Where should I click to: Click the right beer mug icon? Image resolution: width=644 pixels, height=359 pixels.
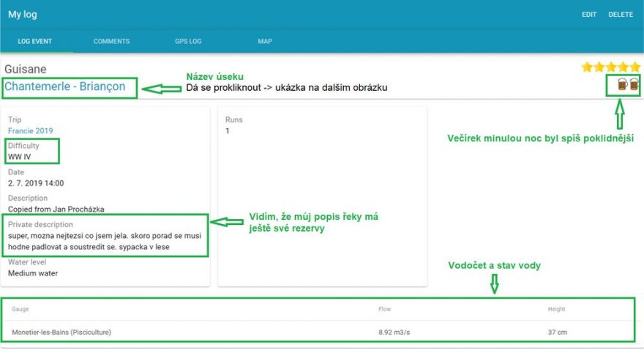click(634, 84)
